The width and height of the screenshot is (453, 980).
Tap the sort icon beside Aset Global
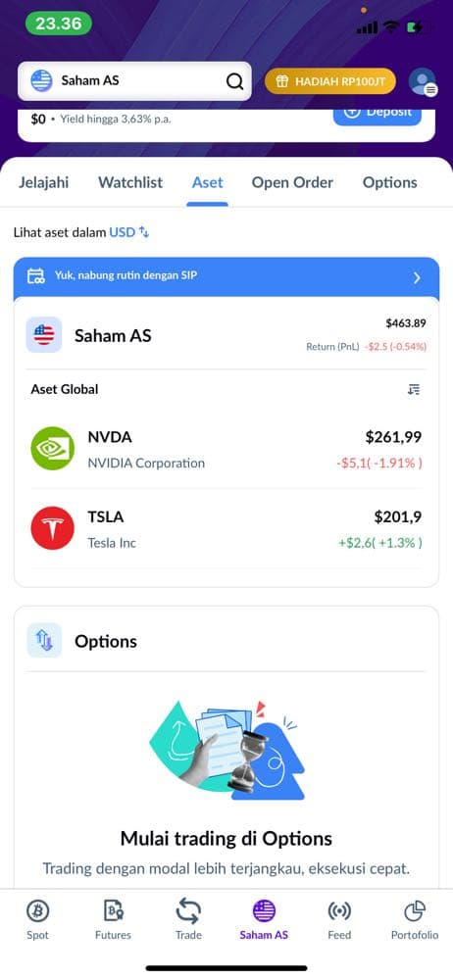tap(413, 389)
